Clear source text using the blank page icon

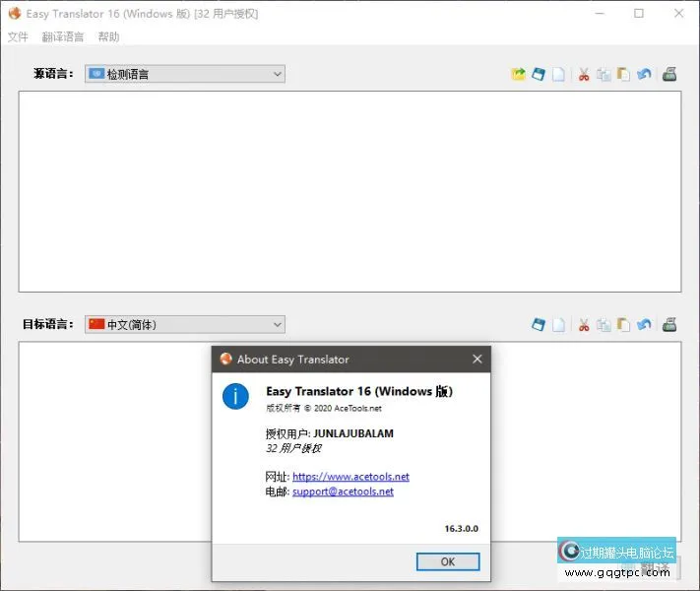(x=558, y=74)
